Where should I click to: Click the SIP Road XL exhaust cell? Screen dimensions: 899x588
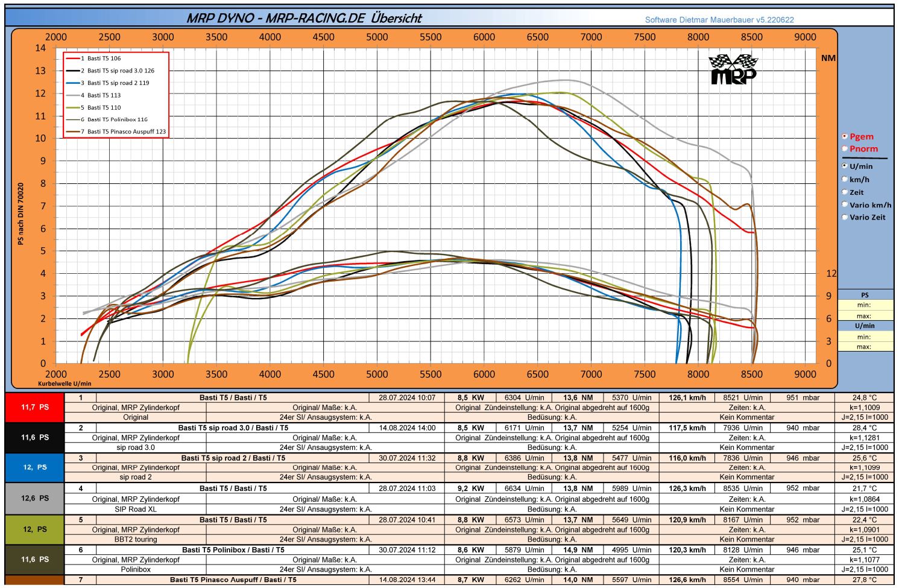(x=136, y=509)
